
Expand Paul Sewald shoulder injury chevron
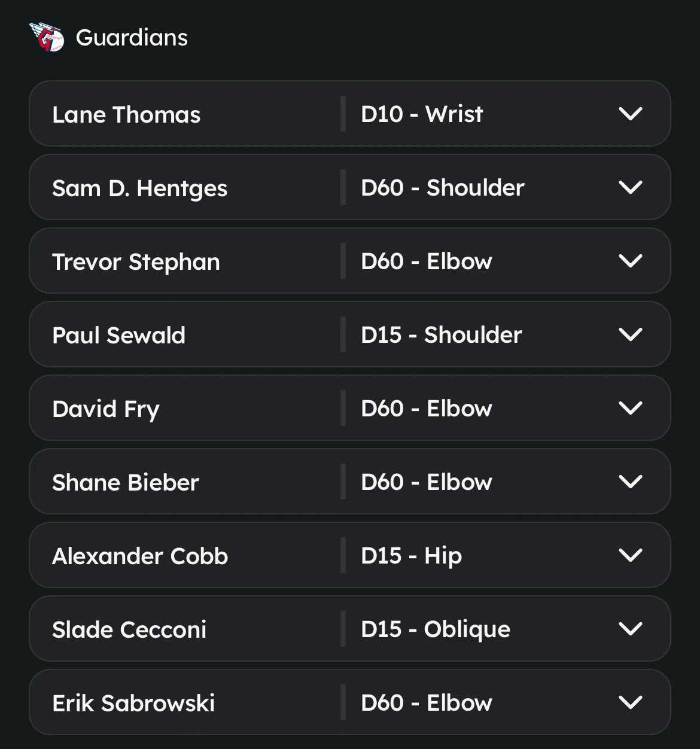tap(630, 334)
